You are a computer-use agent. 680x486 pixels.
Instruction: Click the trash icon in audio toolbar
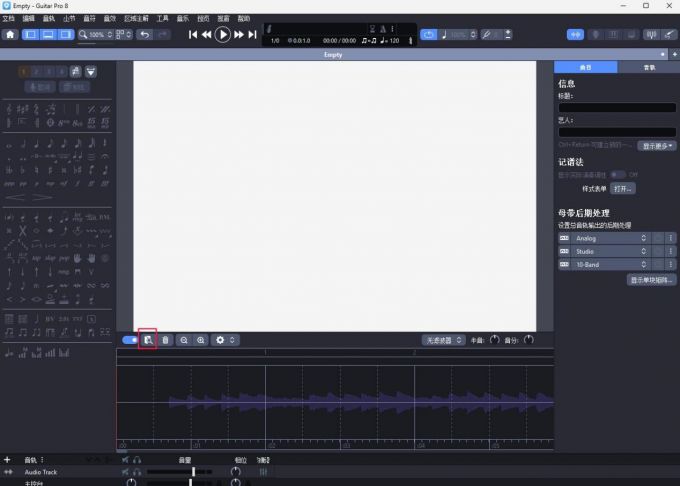click(165, 340)
